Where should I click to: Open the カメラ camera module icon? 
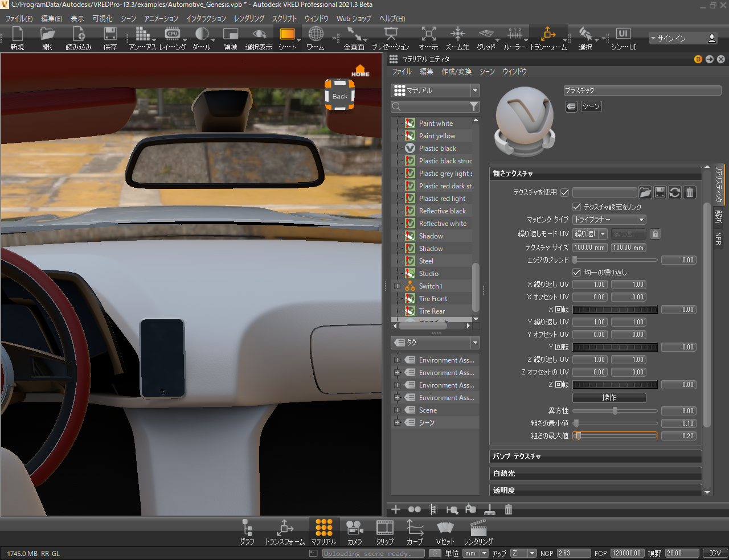[x=354, y=532]
